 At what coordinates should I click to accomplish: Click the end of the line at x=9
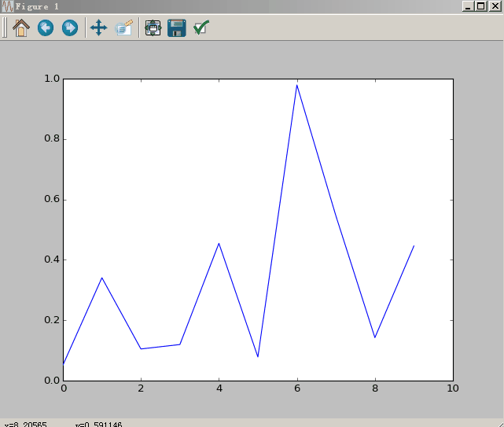pyautogui.click(x=414, y=246)
